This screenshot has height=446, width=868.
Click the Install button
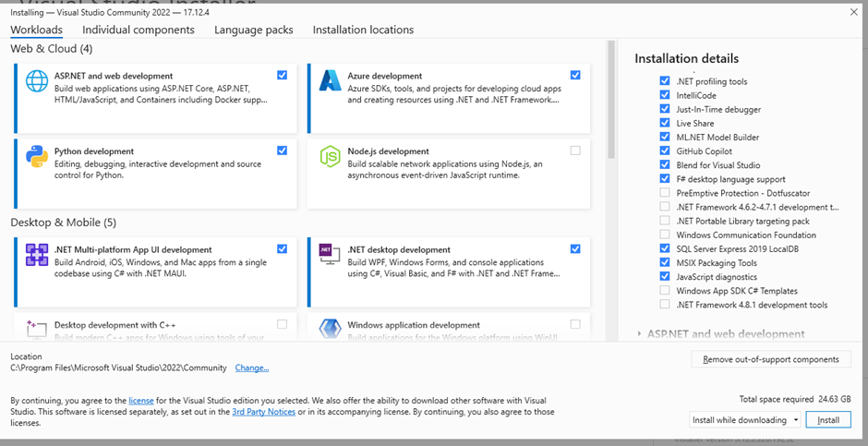click(x=828, y=420)
